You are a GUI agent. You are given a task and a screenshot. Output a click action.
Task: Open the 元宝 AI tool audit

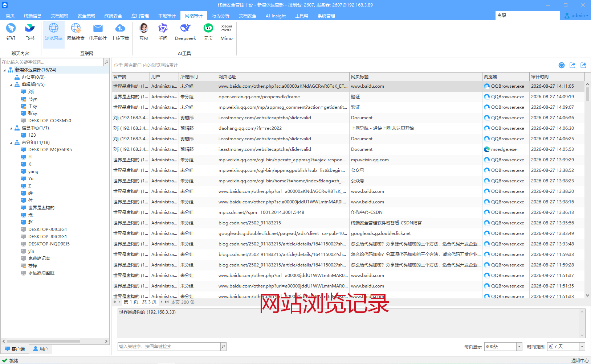208,32
